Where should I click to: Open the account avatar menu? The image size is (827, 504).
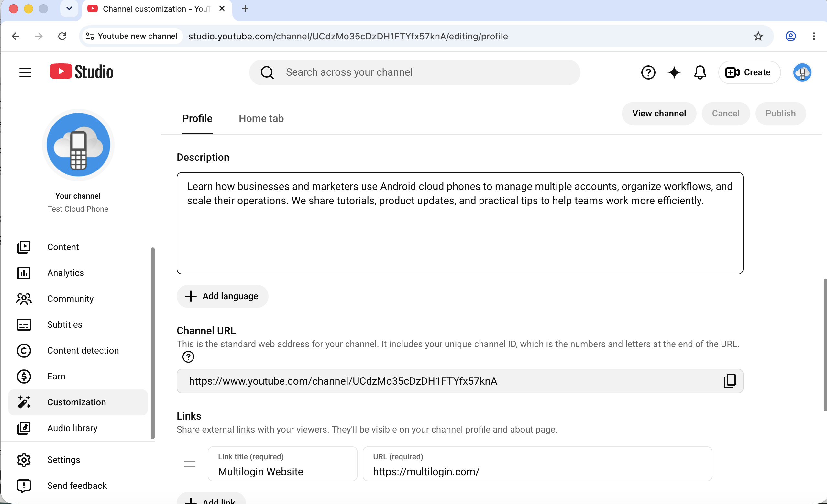pyautogui.click(x=802, y=72)
